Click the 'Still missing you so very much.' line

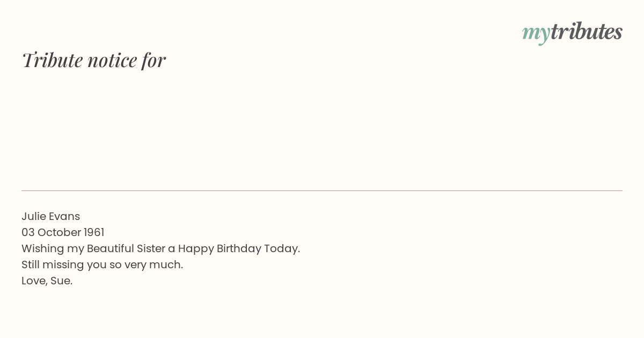coord(102,264)
